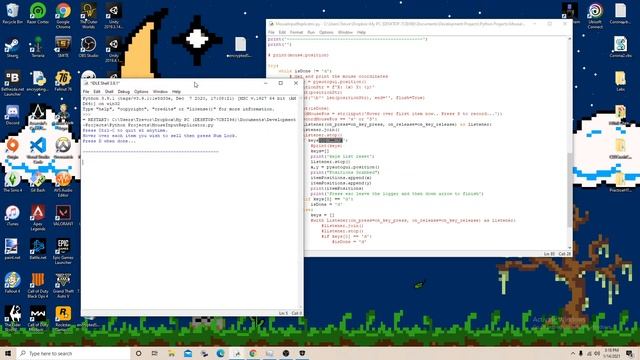
Task: Focus the taskbar search box
Action: (73, 353)
